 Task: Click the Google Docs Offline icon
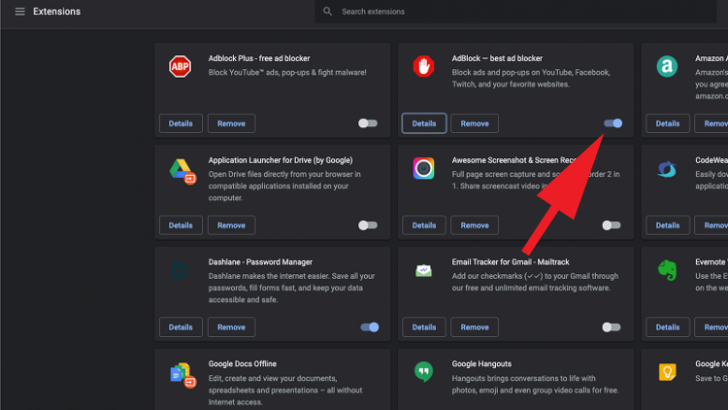pos(182,375)
